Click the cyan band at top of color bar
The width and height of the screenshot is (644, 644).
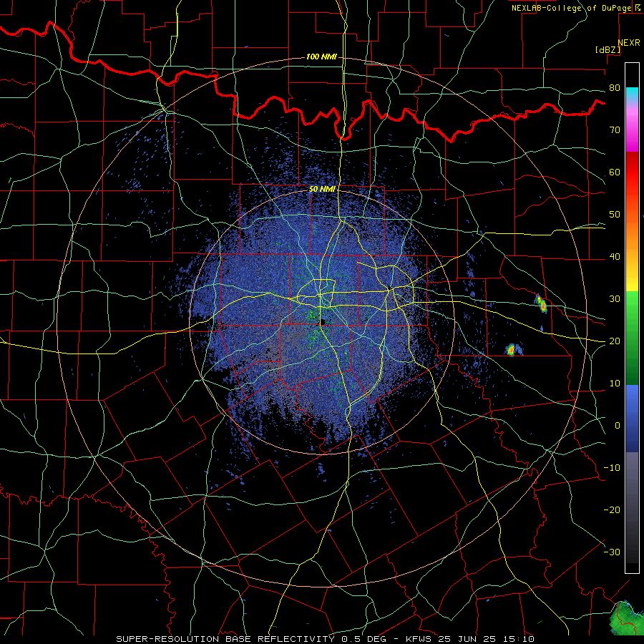point(632,94)
